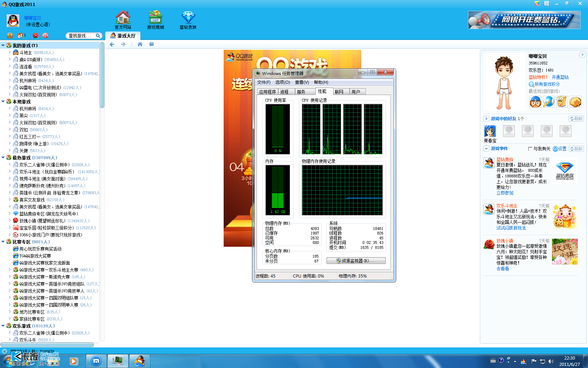Click the media player icon in the taskbar

point(73,361)
